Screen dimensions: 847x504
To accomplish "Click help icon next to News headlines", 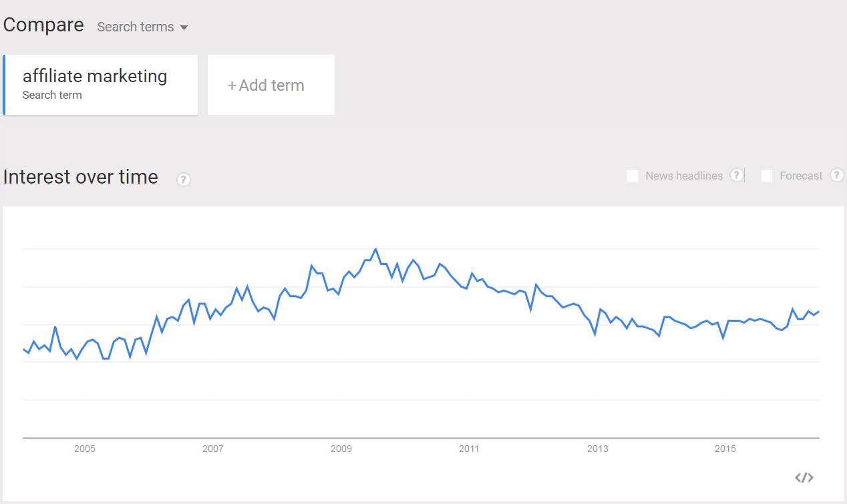I will [736, 175].
